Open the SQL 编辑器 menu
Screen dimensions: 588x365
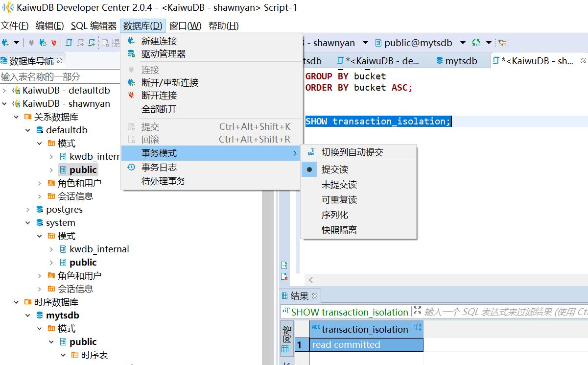tap(94, 25)
